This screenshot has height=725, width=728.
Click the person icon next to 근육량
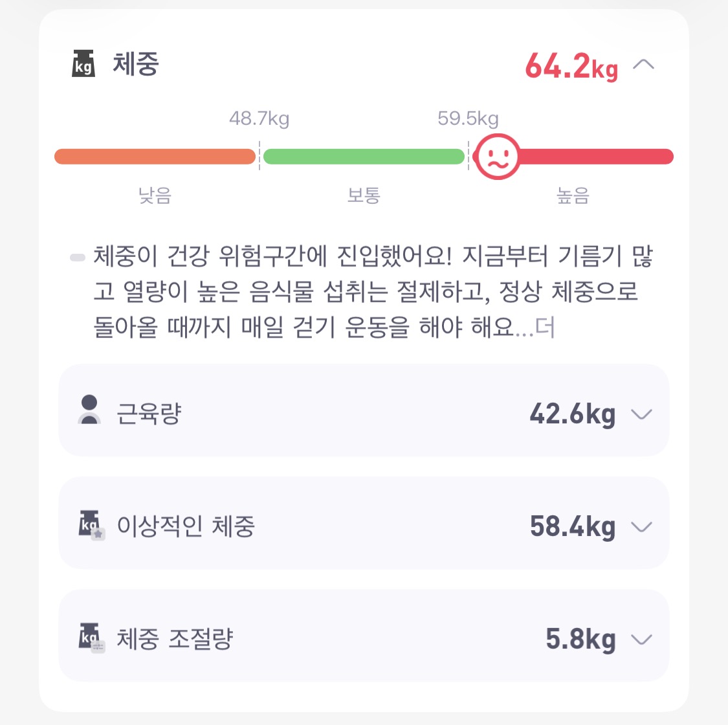pyautogui.click(x=89, y=410)
